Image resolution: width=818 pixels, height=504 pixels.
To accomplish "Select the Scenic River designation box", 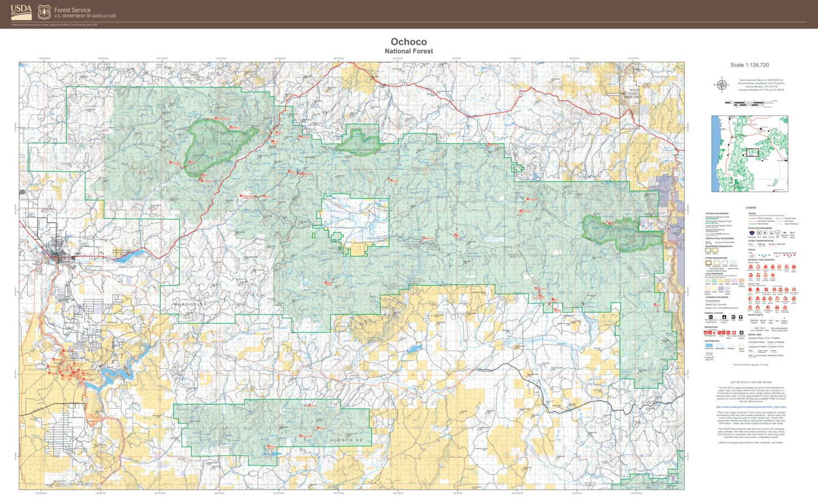I will coord(733,262).
